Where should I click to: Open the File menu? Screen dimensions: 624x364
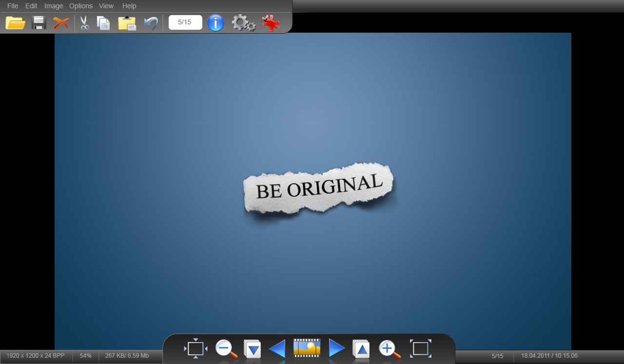pos(13,6)
